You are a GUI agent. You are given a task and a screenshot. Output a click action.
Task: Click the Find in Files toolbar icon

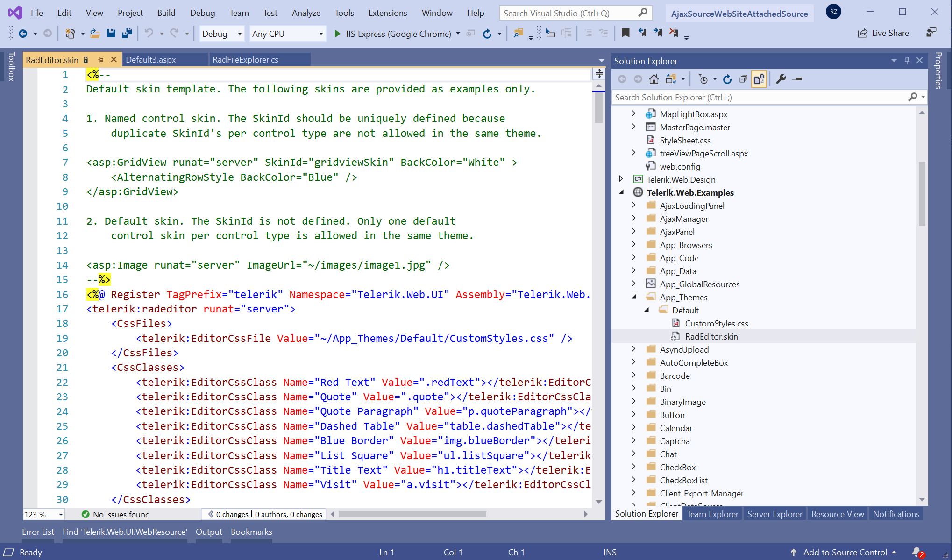tap(518, 34)
